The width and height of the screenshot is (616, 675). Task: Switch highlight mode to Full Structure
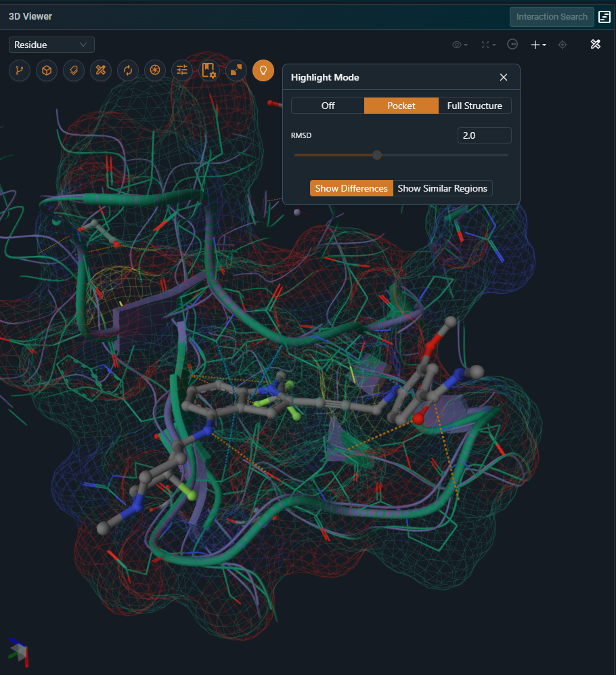pyautogui.click(x=475, y=106)
